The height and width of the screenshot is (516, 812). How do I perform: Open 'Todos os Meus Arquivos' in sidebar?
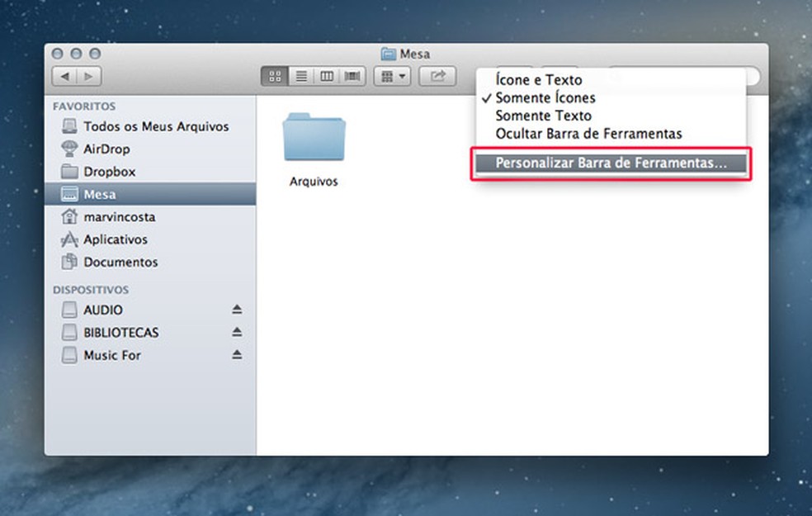pos(150,126)
